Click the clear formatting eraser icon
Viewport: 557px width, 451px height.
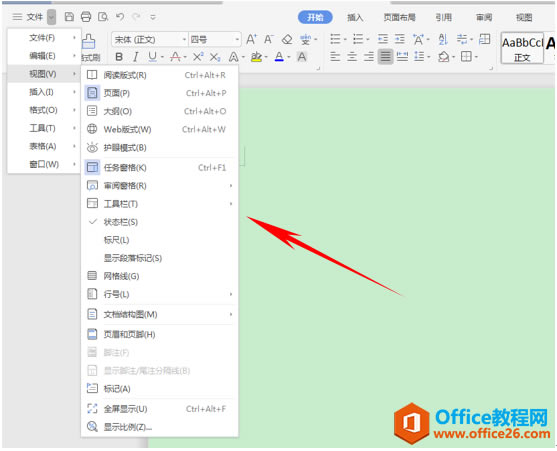click(x=287, y=39)
